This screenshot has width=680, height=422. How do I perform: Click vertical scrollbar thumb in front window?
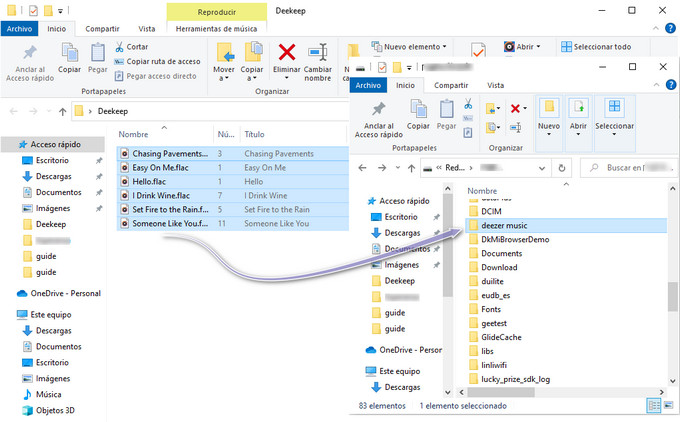(x=673, y=297)
